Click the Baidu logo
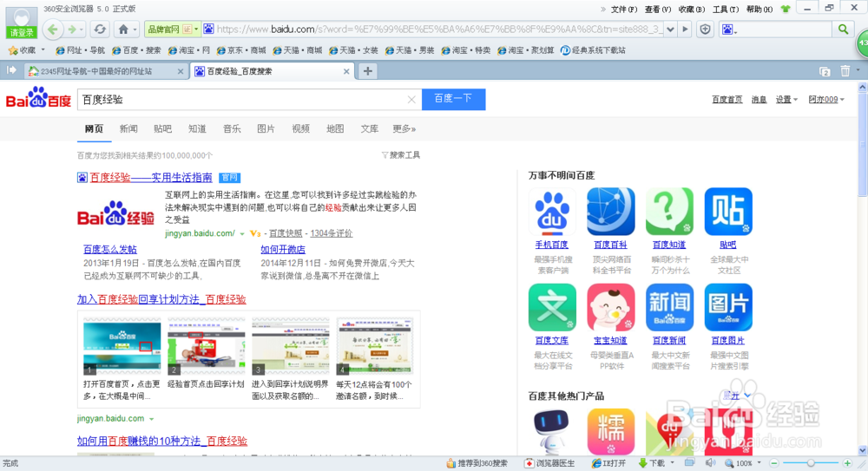The image size is (868, 471). [38, 99]
